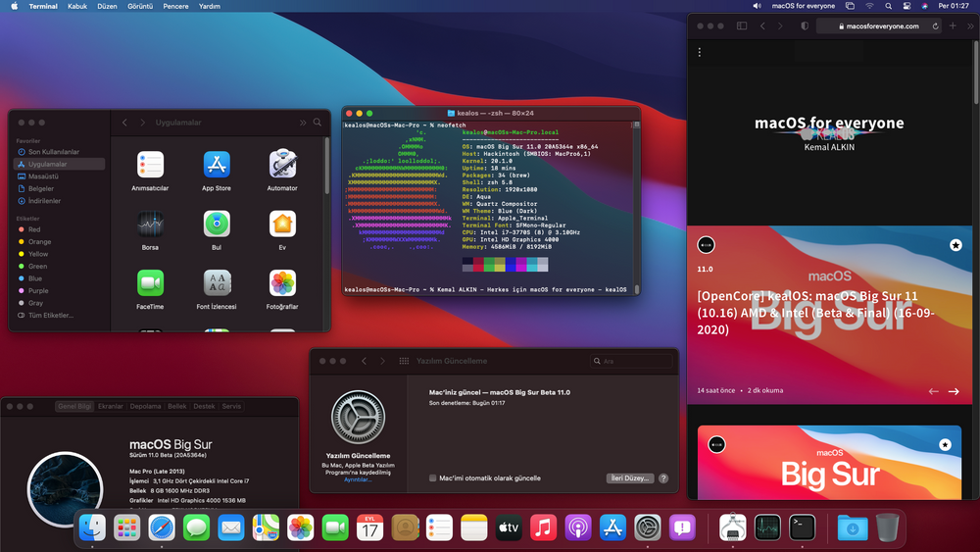
Task: Open Anımsatıcılar app in Finder window
Action: click(150, 165)
